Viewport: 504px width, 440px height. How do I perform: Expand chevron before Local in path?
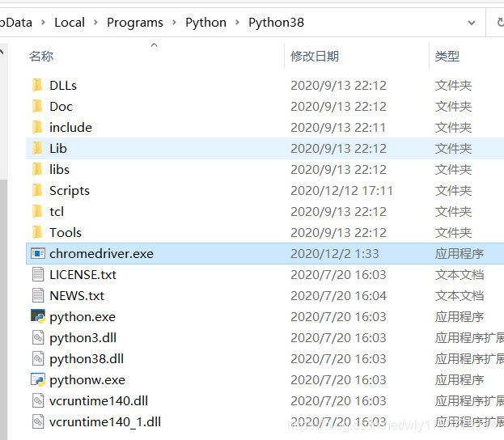point(43,23)
